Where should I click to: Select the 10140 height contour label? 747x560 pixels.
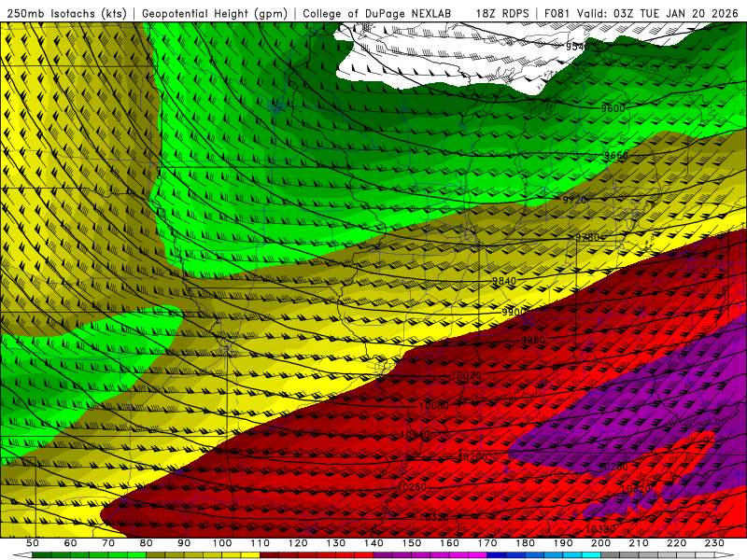[x=415, y=434]
